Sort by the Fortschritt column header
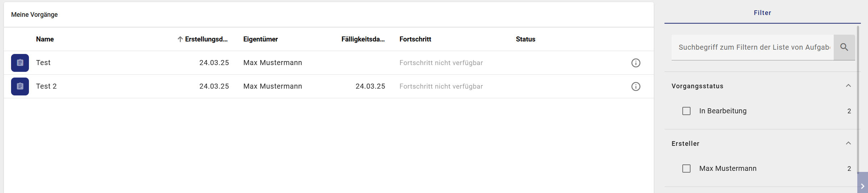The width and height of the screenshot is (868, 193). tap(415, 39)
